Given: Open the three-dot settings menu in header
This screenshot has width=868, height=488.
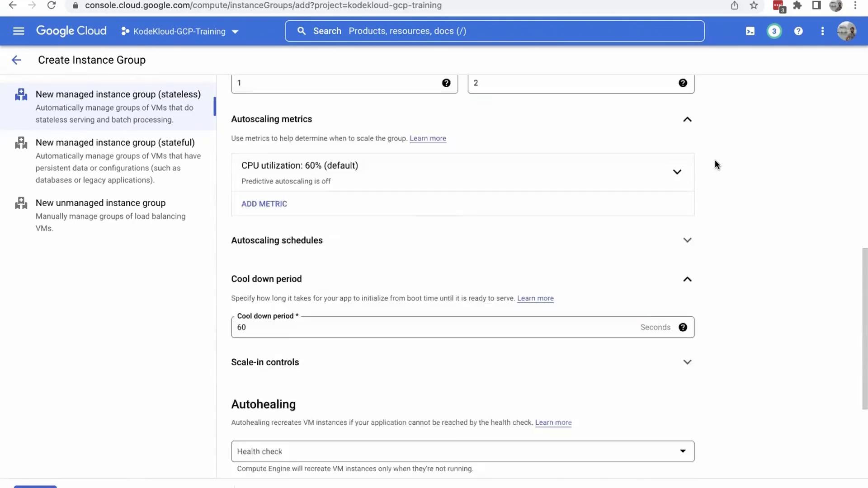Looking at the screenshot, I should pyautogui.click(x=822, y=31).
